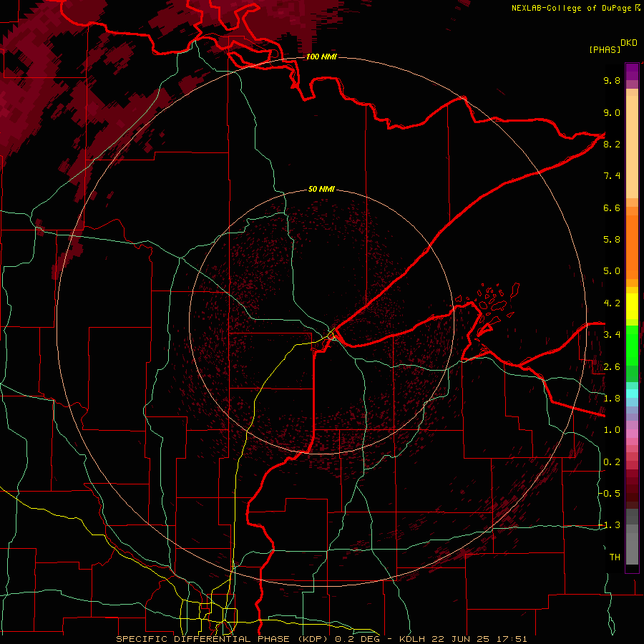This screenshot has width=644, height=644.
Task: Select the 6.6 legend value
Action: pos(612,208)
